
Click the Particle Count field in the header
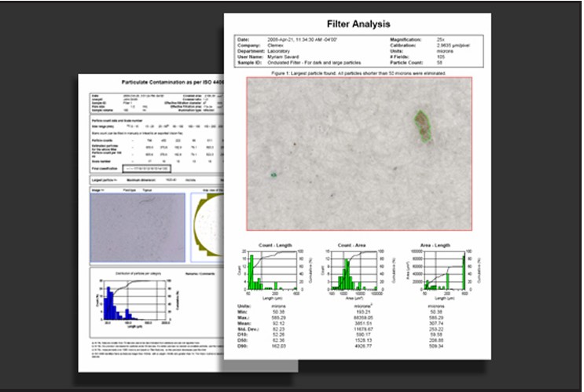(x=417, y=63)
